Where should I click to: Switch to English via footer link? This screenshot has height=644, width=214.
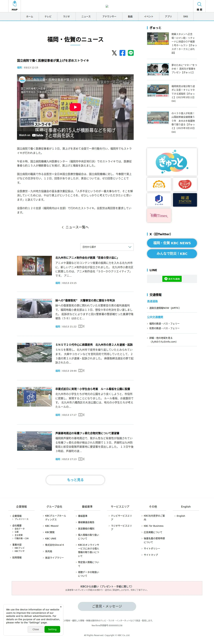pos(181,516)
